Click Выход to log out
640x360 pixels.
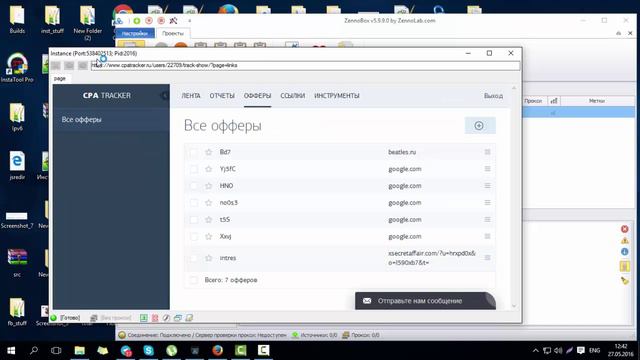493,96
